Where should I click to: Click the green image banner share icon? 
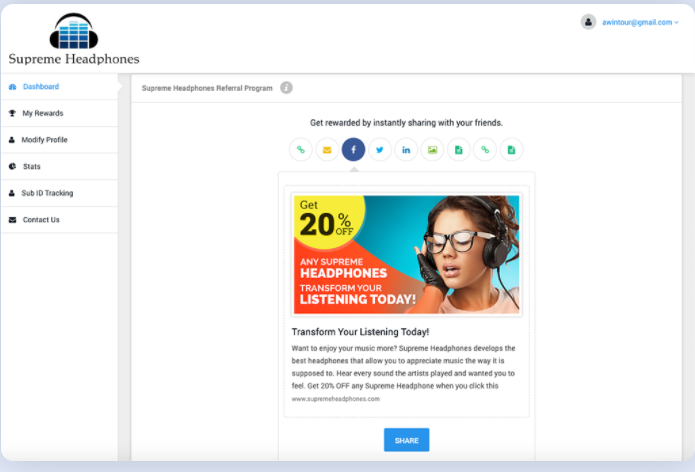[432, 150]
